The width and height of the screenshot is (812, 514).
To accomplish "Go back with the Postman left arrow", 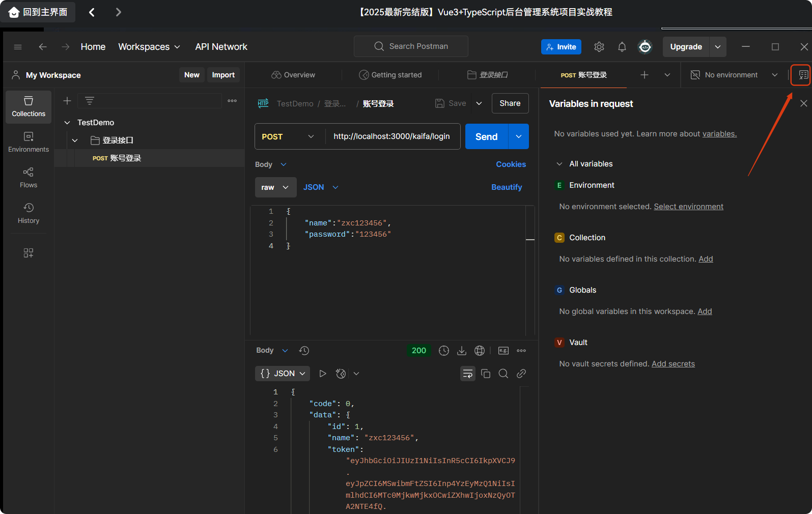I will click(43, 47).
